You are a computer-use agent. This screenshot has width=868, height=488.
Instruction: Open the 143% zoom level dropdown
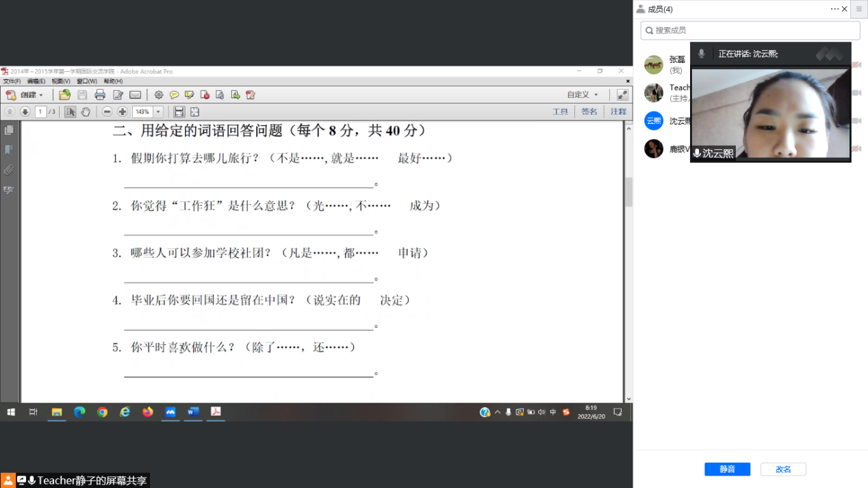pos(158,112)
